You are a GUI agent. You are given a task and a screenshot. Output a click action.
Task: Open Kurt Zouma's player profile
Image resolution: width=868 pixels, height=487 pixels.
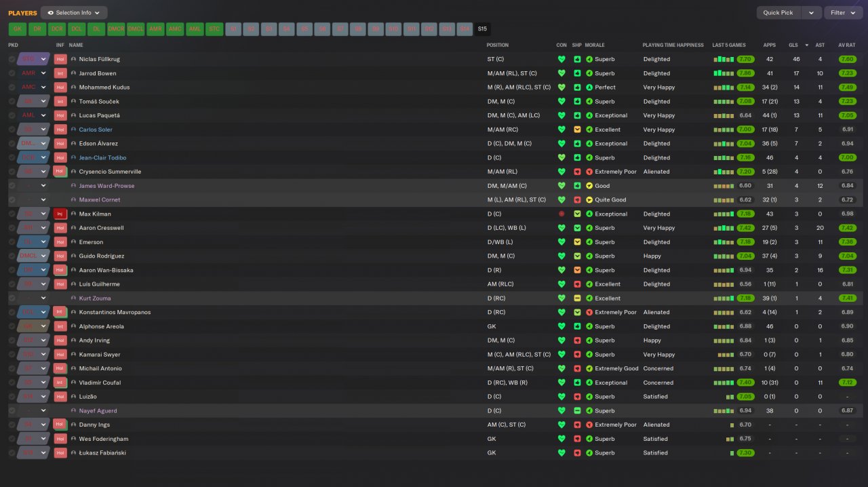95,298
